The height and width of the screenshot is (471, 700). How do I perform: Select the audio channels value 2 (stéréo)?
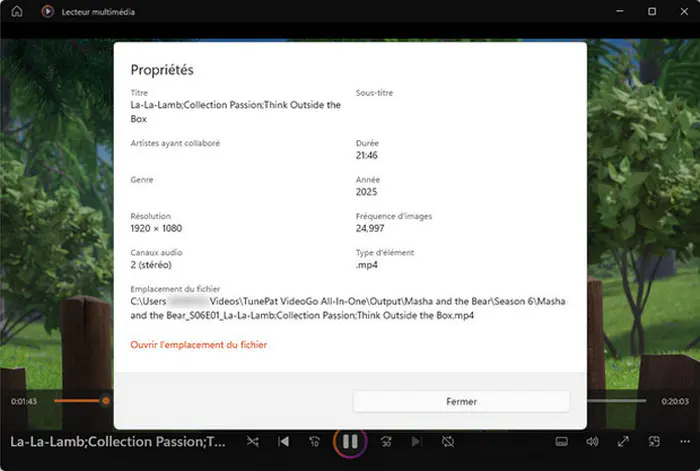[151, 265]
